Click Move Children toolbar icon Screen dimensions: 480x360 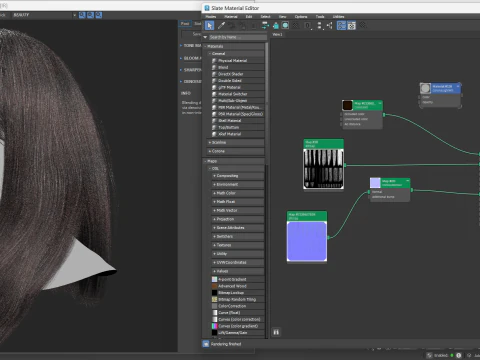point(265,25)
